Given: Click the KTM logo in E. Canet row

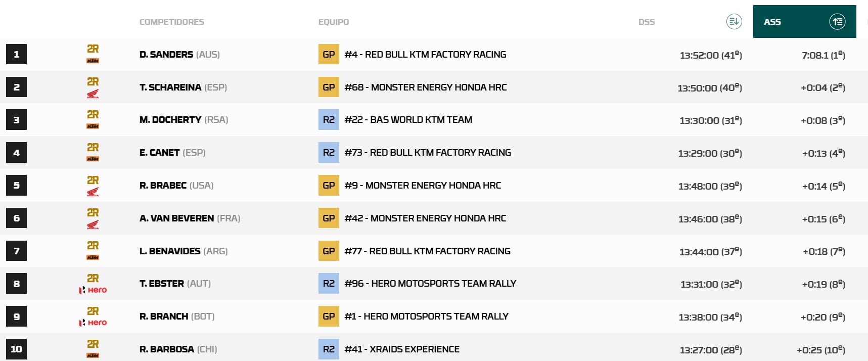Looking at the screenshot, I should [x=93, y=159].
